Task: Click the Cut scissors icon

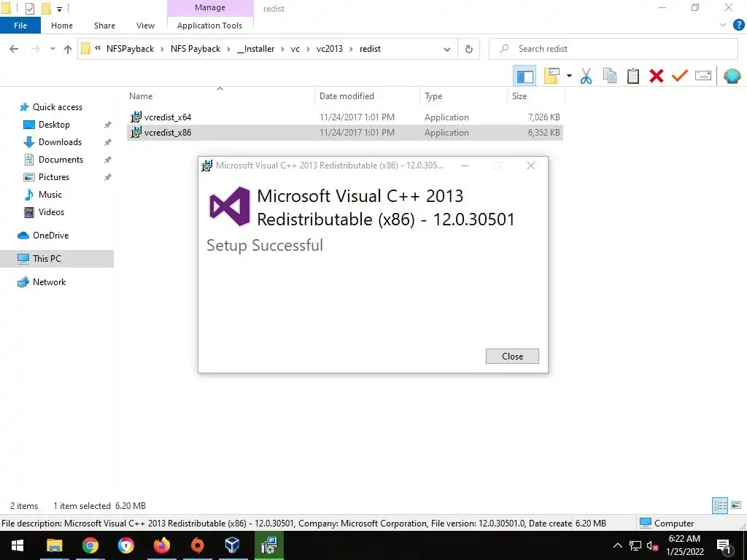Action: (587, 76)
